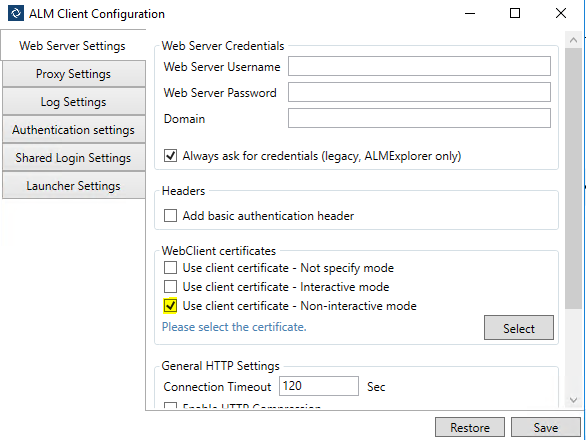Screen dimensions: 586x440
Task: Click the 'Headers' group label
Action: (183, 191)
